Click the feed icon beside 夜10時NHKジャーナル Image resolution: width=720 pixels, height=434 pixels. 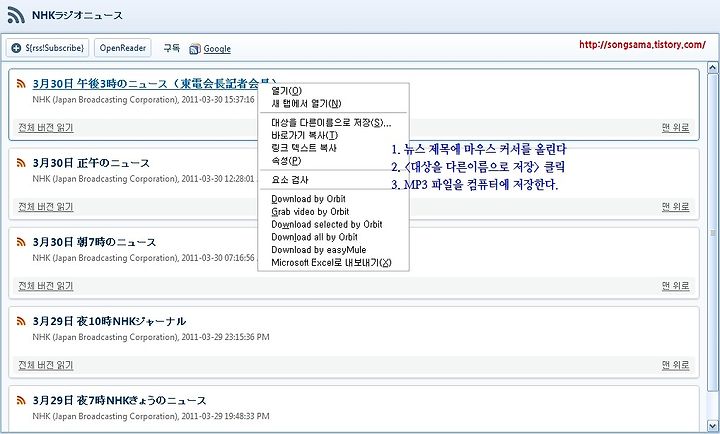pos(21,321)
